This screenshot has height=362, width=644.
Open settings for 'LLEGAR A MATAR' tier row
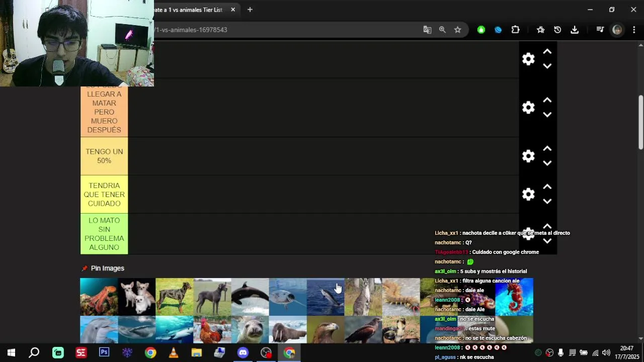(528, 108)
